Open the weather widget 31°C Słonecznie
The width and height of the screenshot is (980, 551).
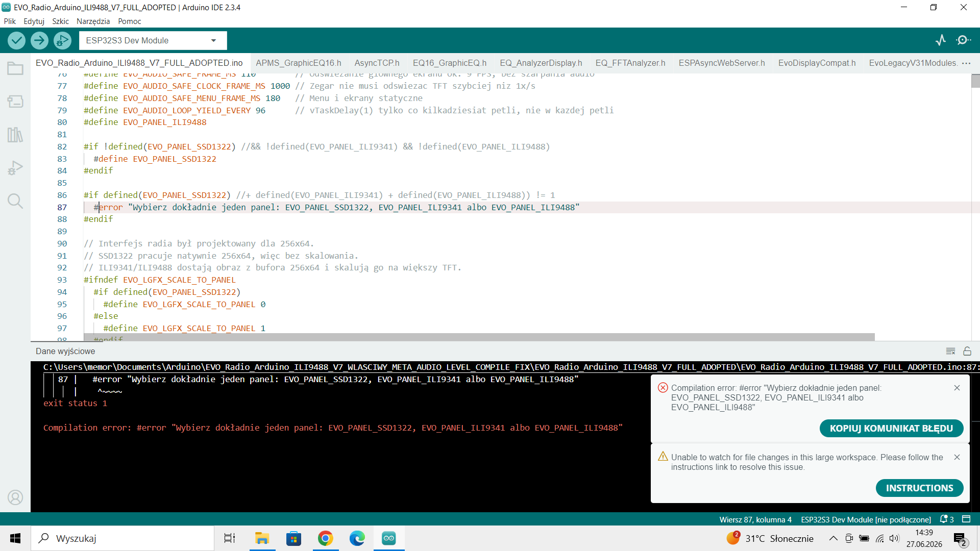tap(770, 538)
